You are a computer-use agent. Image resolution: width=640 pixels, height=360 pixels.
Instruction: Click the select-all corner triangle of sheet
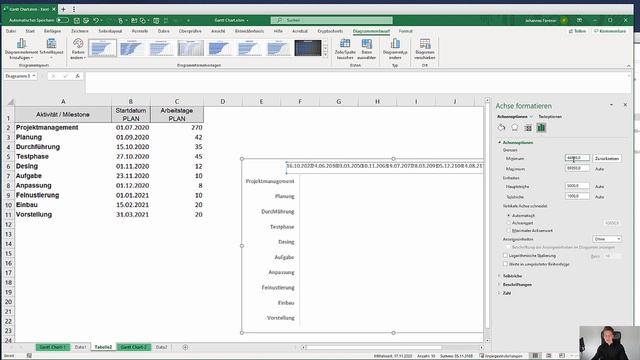click(x=11, y=102)
